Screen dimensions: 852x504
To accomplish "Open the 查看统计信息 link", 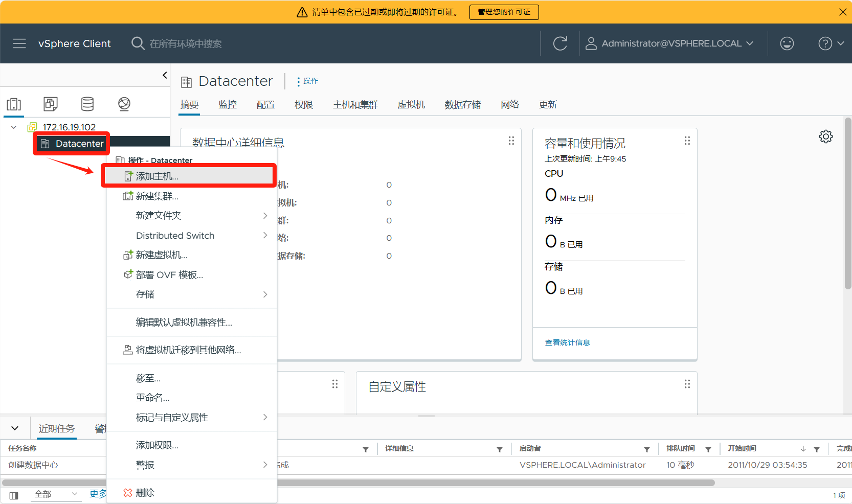I will click(567, 342).
